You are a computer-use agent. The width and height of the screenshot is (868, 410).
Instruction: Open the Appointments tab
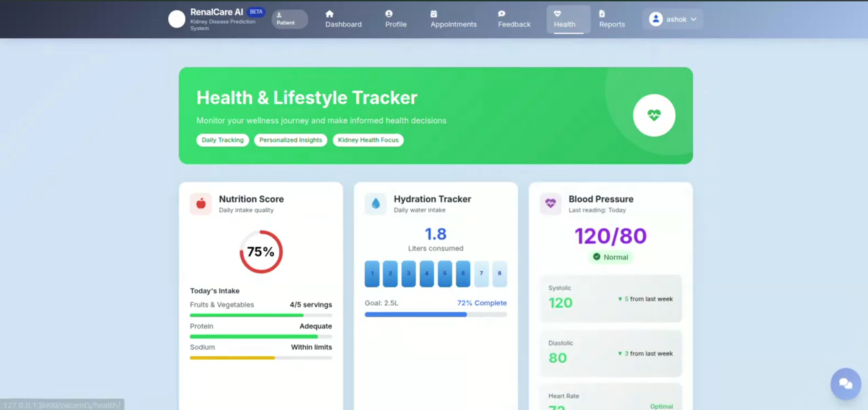(x=454, y=19)
